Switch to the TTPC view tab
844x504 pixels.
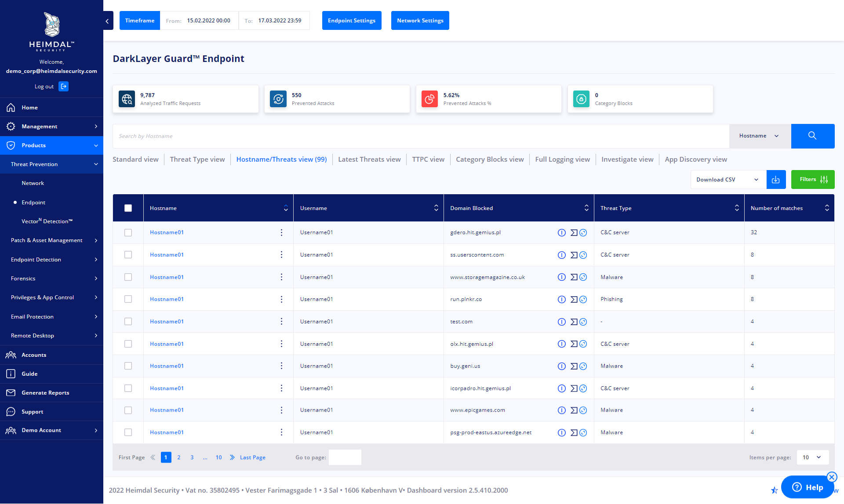click(x=428, y=159)
